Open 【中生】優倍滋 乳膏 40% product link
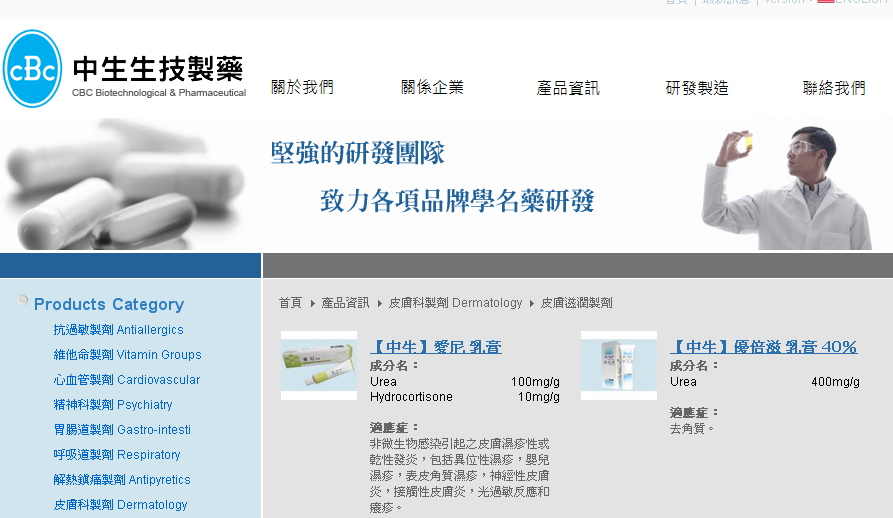 tap(763, 347)
